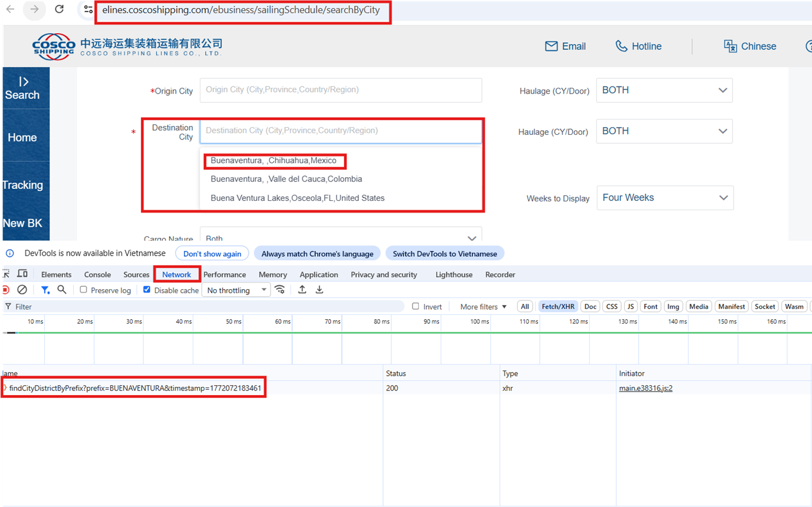Clear the network log

point(22,290)
